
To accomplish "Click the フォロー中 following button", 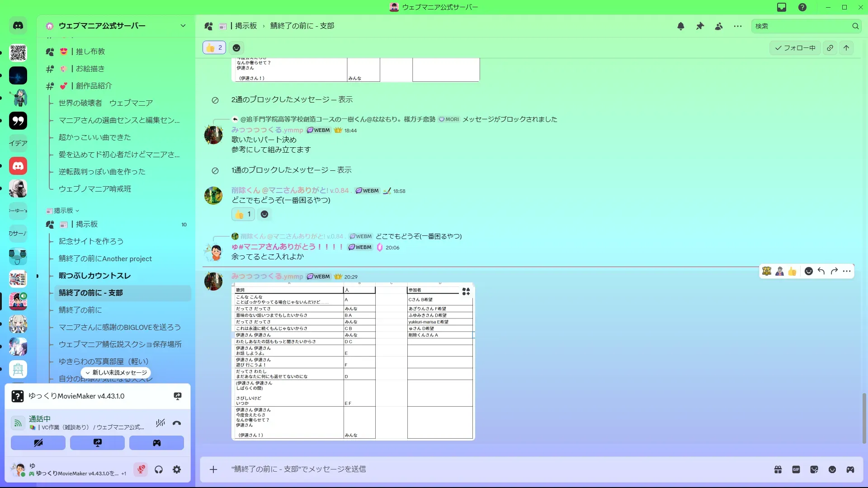I will 795,48.
